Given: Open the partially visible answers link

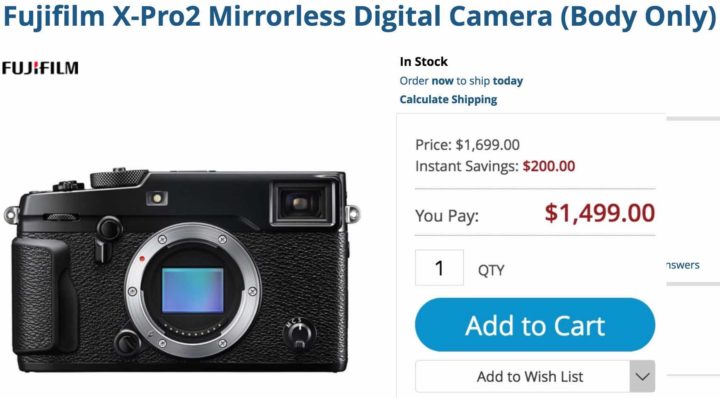Looking at the screenshot, I should point(683,265).
